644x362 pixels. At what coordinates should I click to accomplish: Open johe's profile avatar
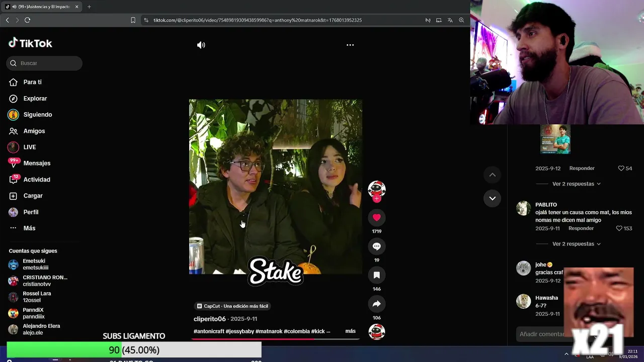point(524,268)
